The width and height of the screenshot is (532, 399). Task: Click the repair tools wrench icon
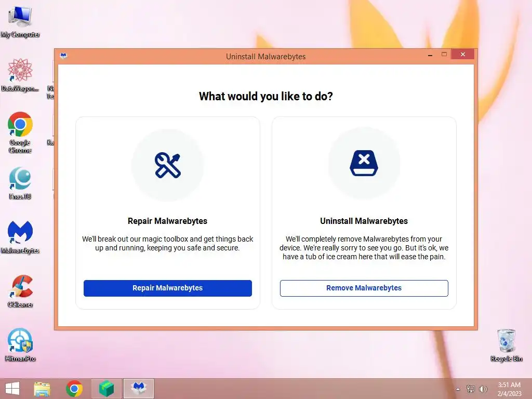(168, 165)
